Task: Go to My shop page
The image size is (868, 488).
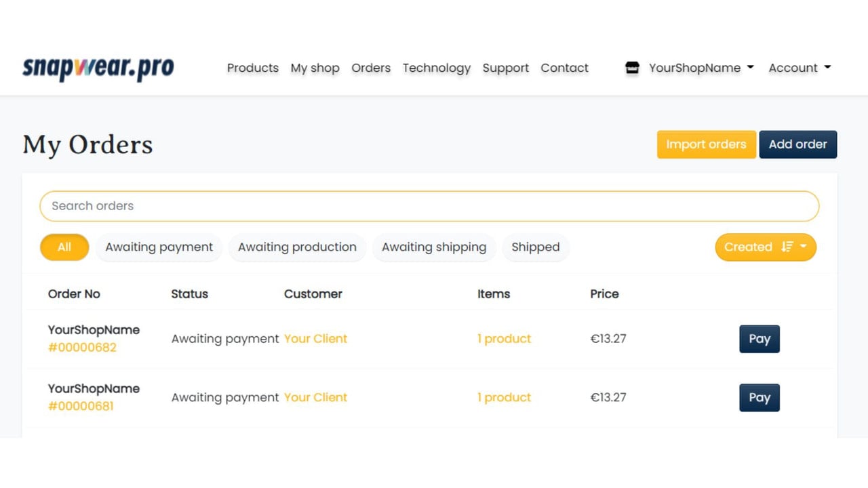Action: (x=315, y=68)
